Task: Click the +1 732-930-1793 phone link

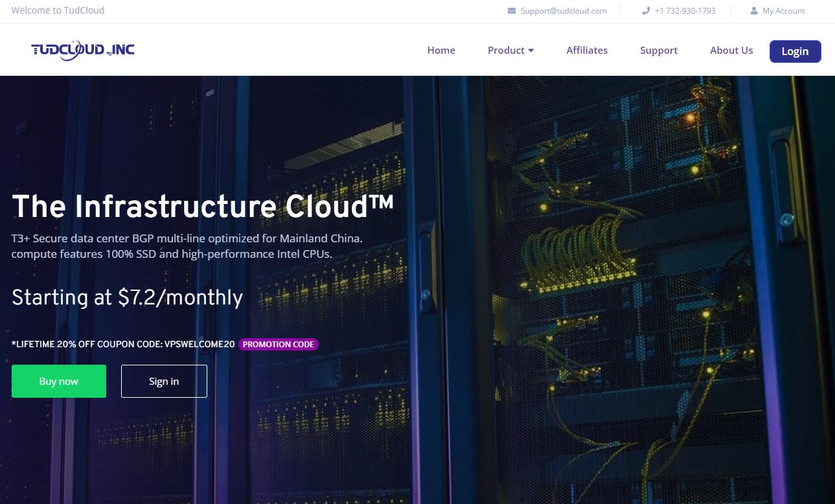Action: point(685,11)
